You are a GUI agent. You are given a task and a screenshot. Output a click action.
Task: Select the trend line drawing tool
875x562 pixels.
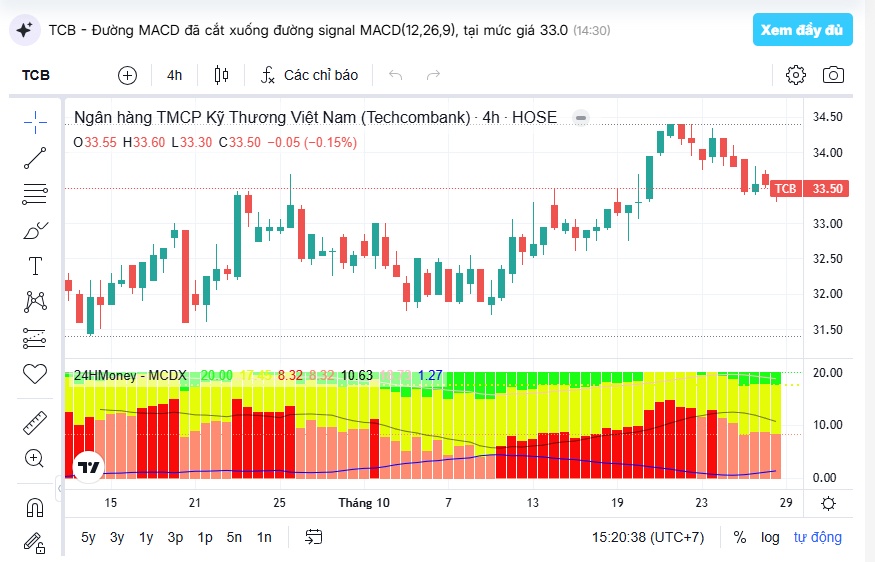pyautogui.click(x=35, y=158)
